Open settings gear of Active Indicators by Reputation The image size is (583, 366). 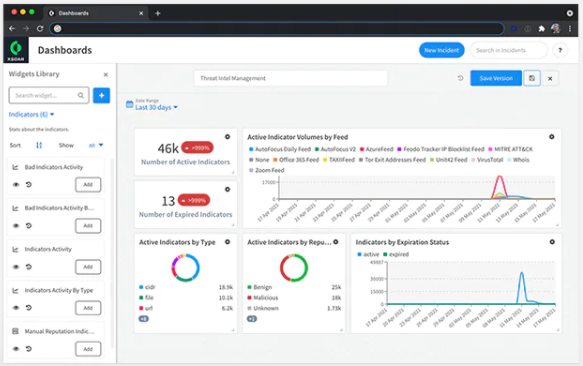pyautogui.click(x=336, y=242)
